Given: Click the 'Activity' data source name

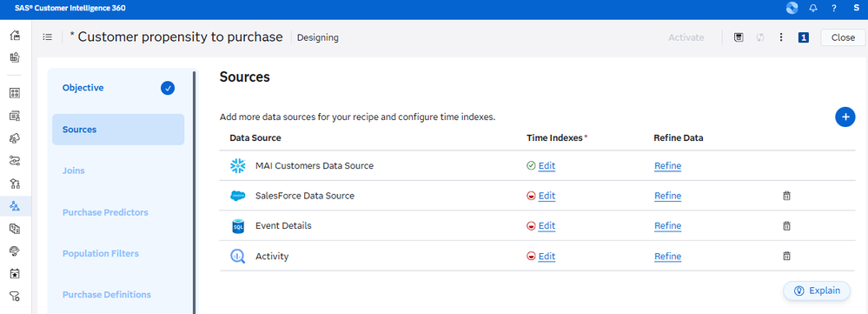Looking at the screenshot, I should tap(272, 257).
